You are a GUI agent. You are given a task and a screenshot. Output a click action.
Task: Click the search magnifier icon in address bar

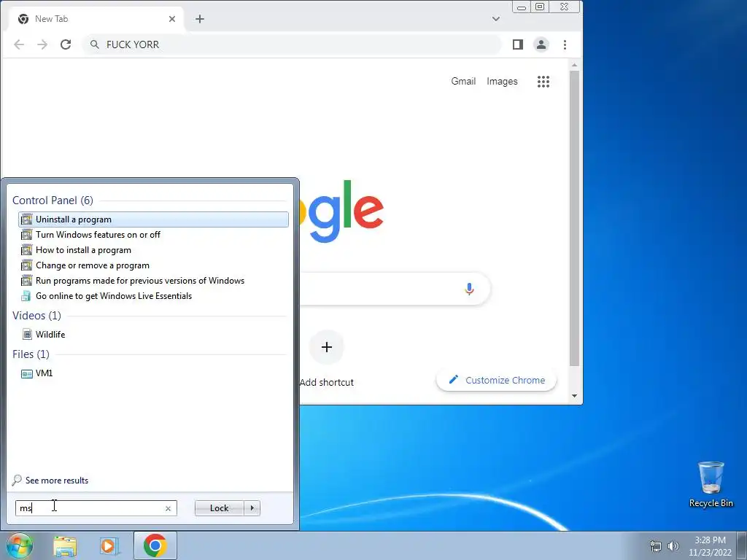[x=95, y=44]
